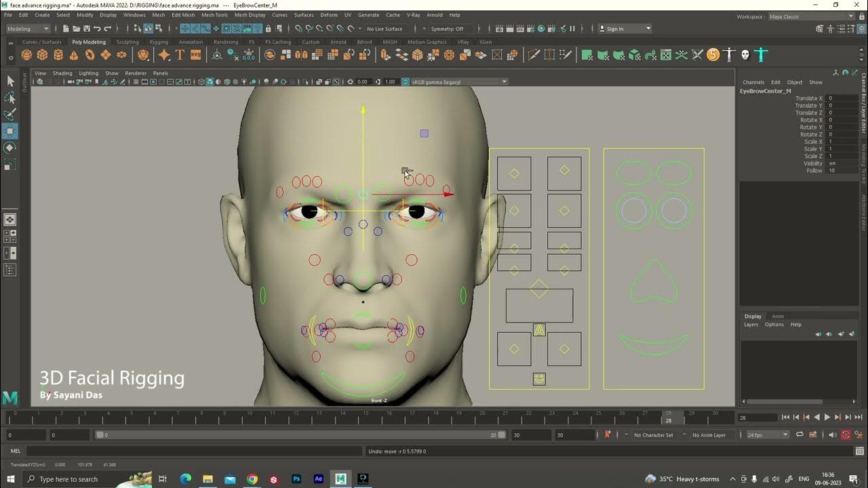
Task: Click the cyan human figure shelf icon
Action: 762,55
